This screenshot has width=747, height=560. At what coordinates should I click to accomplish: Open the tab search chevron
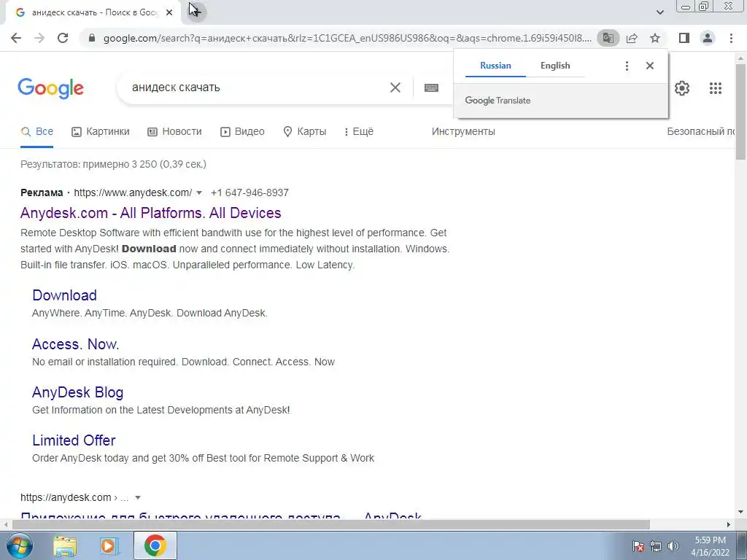659,12
